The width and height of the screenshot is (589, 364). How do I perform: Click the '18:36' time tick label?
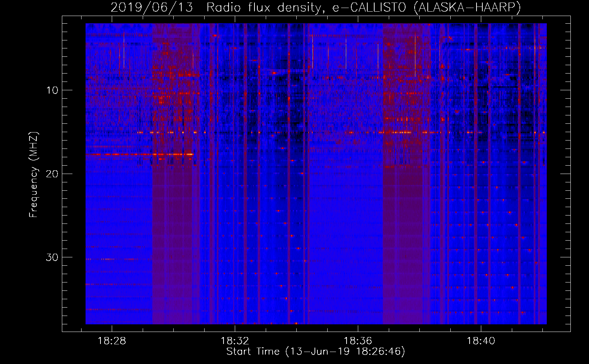pyautogui.click(x=358, y=341)
